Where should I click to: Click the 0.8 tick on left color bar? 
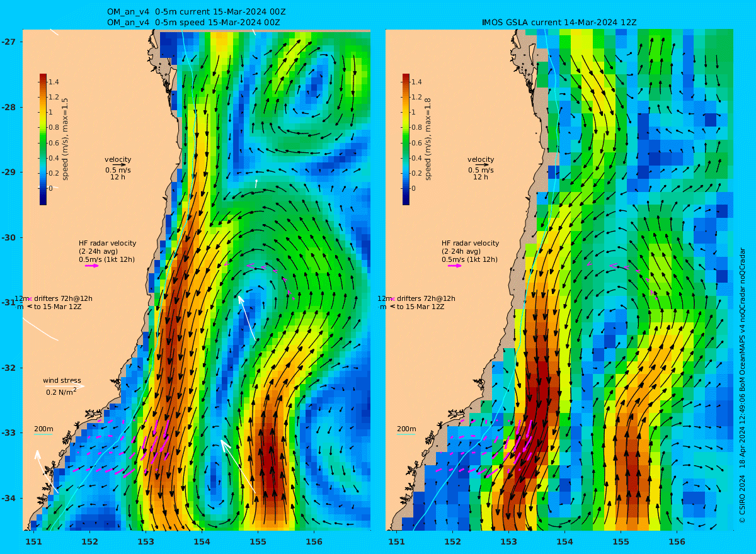point(54,128)
